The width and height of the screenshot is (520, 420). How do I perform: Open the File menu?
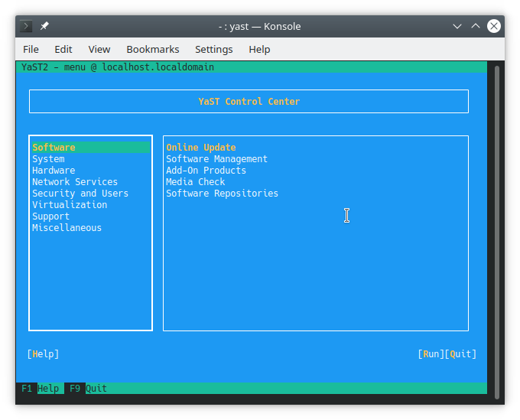31,49
